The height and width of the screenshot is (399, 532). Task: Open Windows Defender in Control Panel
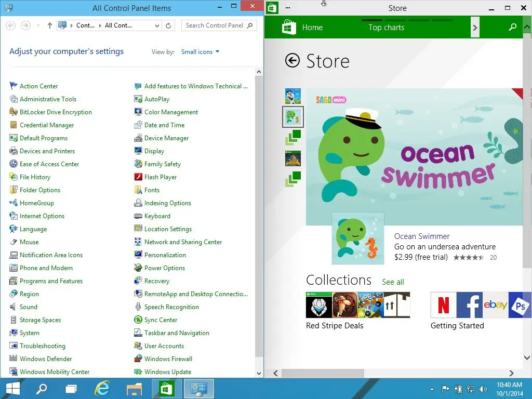[45, 358]
